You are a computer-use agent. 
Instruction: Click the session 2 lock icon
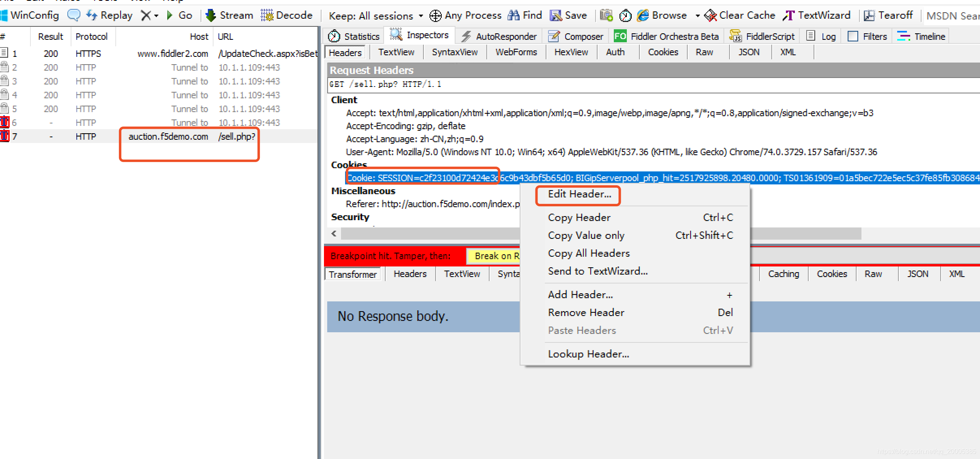pyautogui.click(x=4, y=67)
